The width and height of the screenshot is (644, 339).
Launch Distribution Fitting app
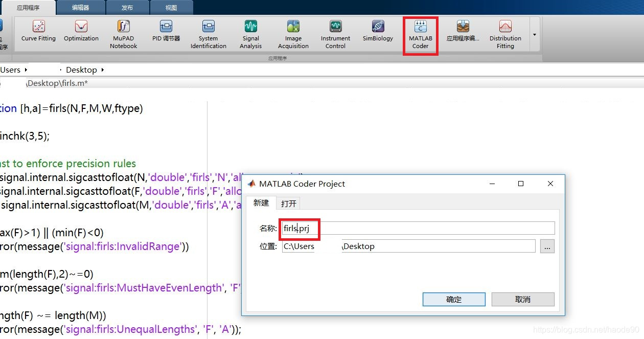tap(505, 35)
